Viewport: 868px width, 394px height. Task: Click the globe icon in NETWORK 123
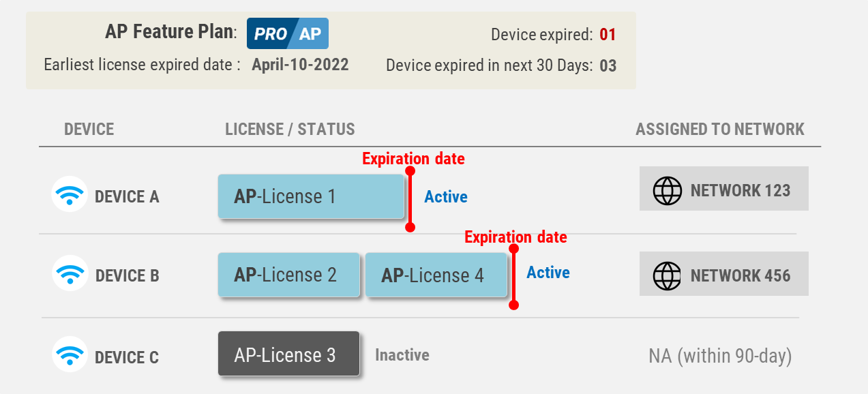[668, 190]
